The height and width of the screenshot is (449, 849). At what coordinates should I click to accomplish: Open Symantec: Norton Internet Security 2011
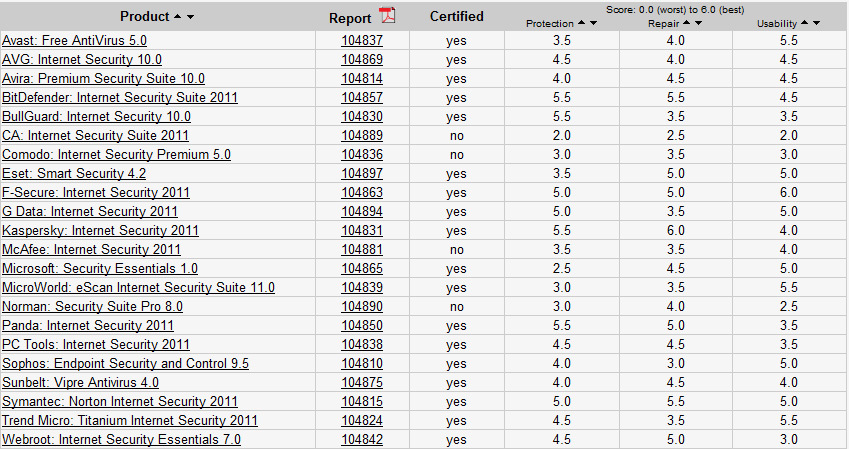point(120,401)
